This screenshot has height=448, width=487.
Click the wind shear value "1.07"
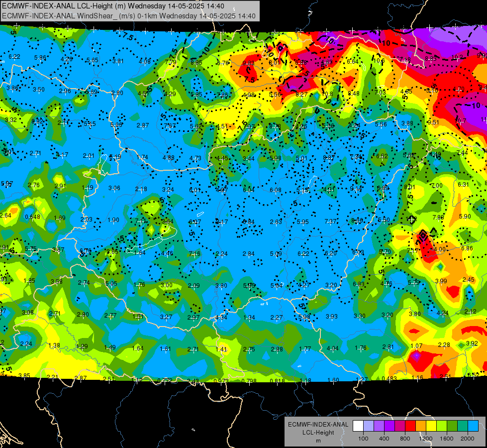click(x=416, y=346)
